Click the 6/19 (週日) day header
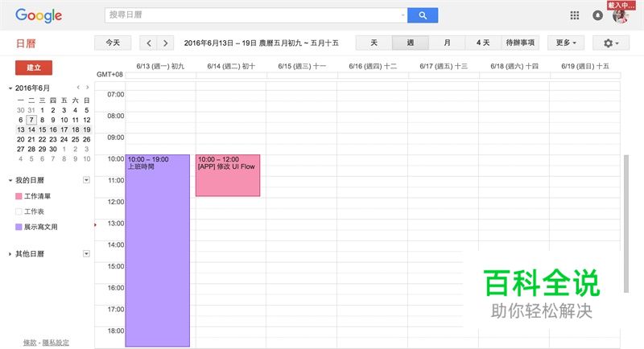This screenshot has height=349, width=644. [585, 66]
